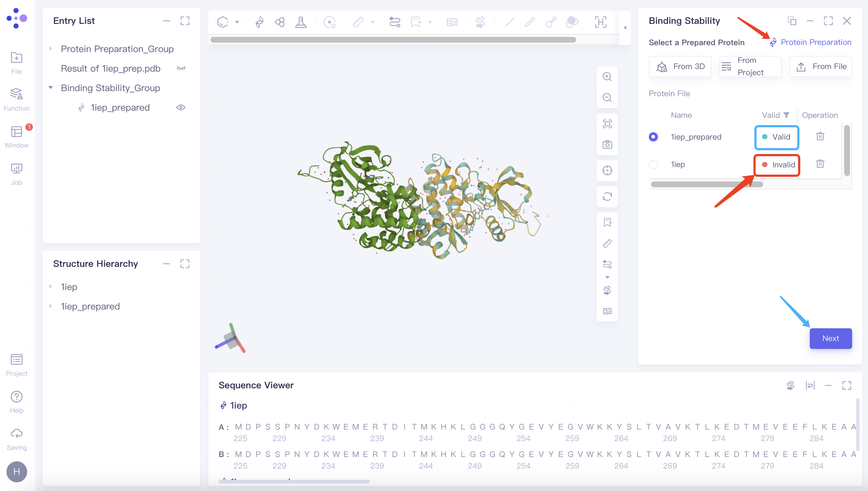Viewport: 868px width, 491px height.
Task: Select the DNA/protein tool in the top toolbar
Action: [x=259, y=22]
